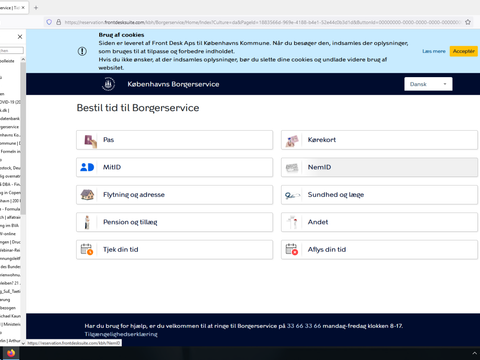This screenshot has height=360, width=480.
Task: Click the Pension og tillæg person icon
Action: click(87, 222)
